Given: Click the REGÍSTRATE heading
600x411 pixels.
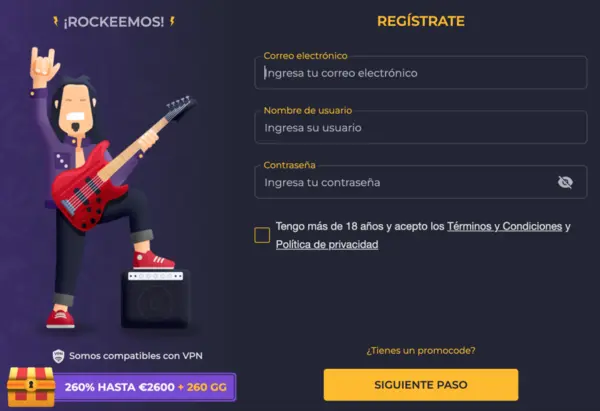Looking at the screenshot, I should click(421, 21).
